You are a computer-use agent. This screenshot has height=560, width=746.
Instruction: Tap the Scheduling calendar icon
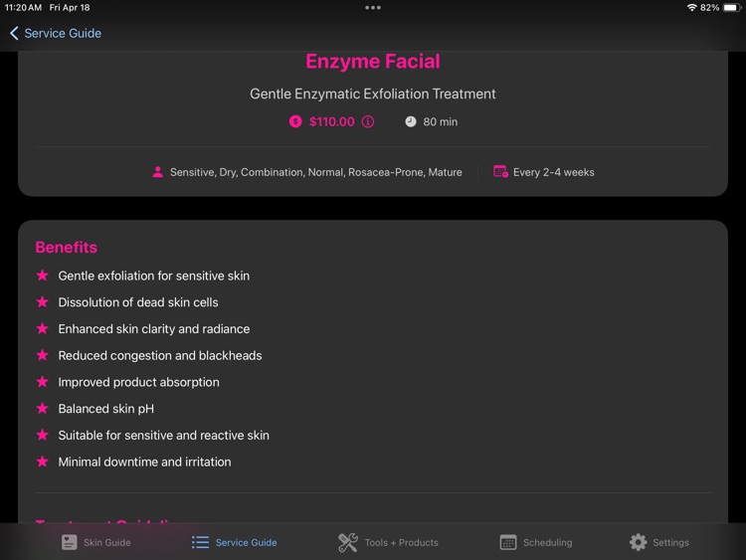point(508,542)
